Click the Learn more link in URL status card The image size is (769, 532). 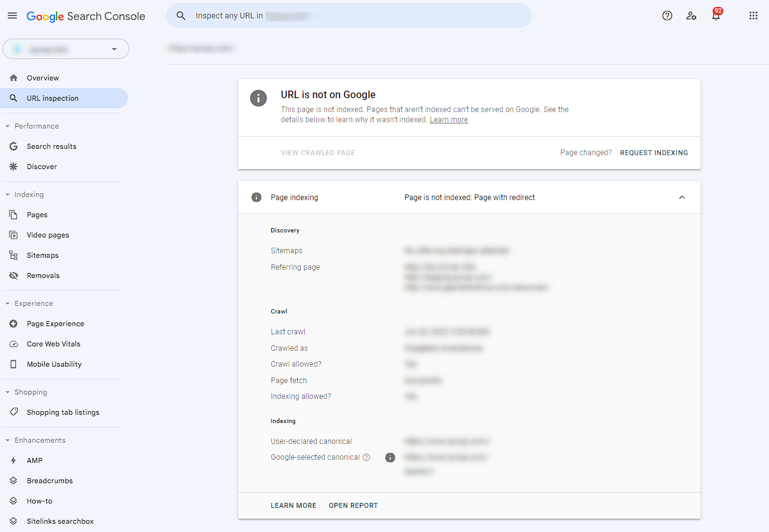pos(448,120)
